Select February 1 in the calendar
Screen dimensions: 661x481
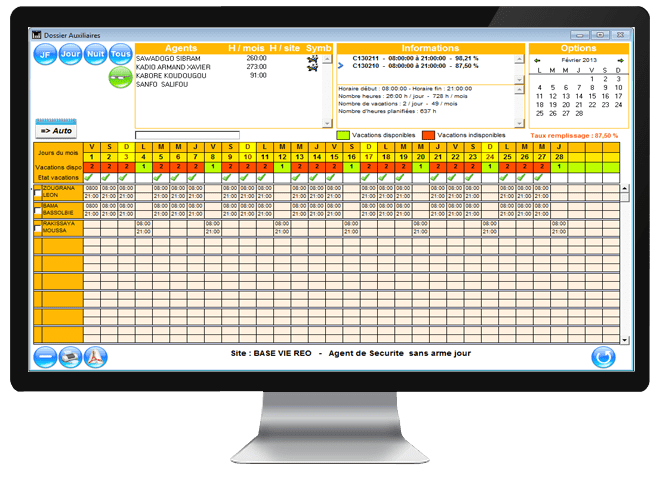coord(592,79)
